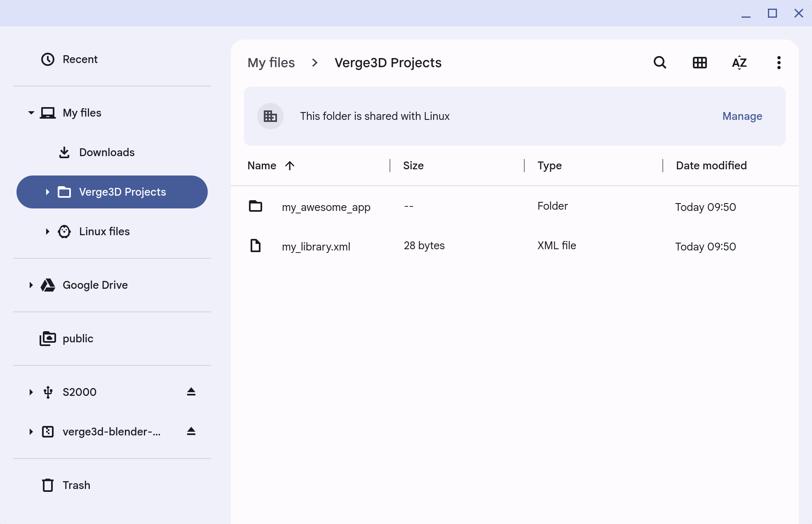The width and height of the screenshot is (812, 524).
Task: Open S2000 drive in sidebar
Action: tap(112, 392)
